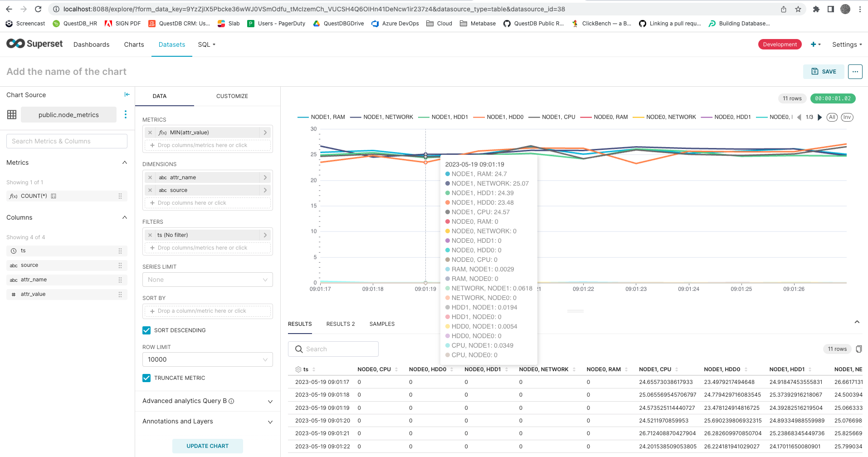Go to next legend page arrow

click(819, 117)
